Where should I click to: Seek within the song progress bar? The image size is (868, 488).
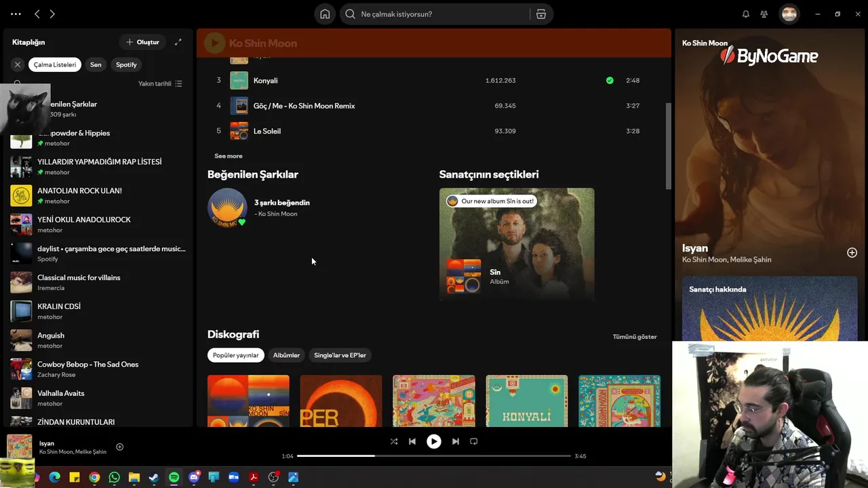pos(434,456)
